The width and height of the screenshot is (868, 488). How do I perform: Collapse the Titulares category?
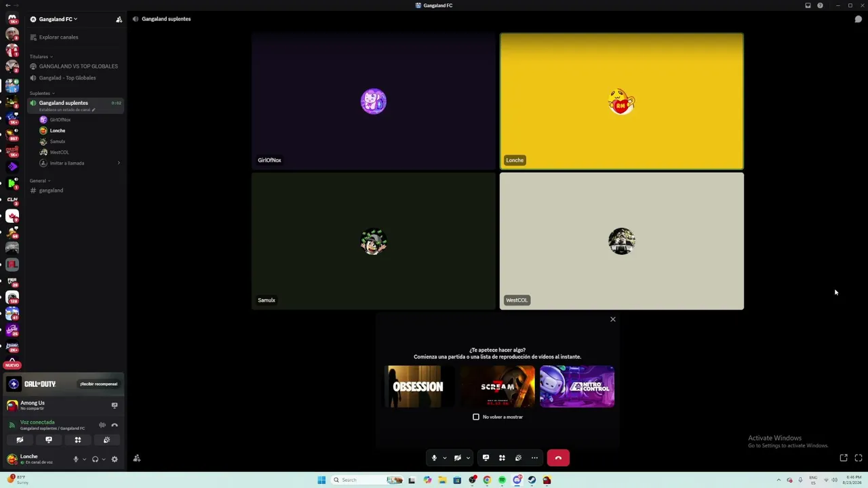[41, 57]
